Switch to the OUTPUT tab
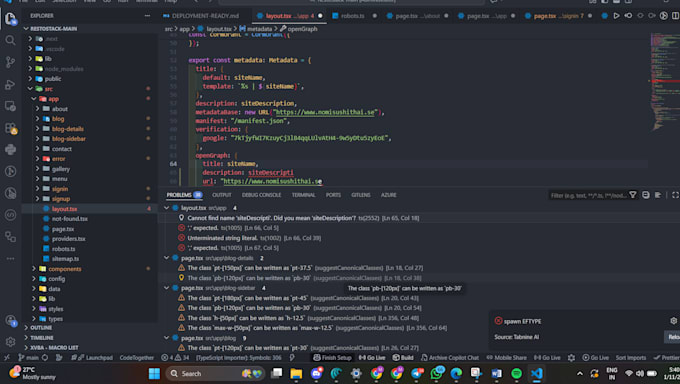Image resolution: width=680 pixels, height=384 pixels. 222,195
